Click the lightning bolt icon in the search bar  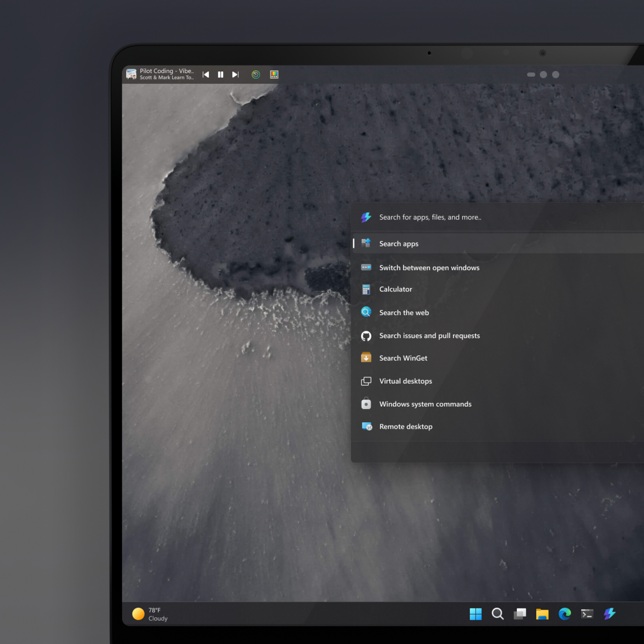(x=366, y=217)
